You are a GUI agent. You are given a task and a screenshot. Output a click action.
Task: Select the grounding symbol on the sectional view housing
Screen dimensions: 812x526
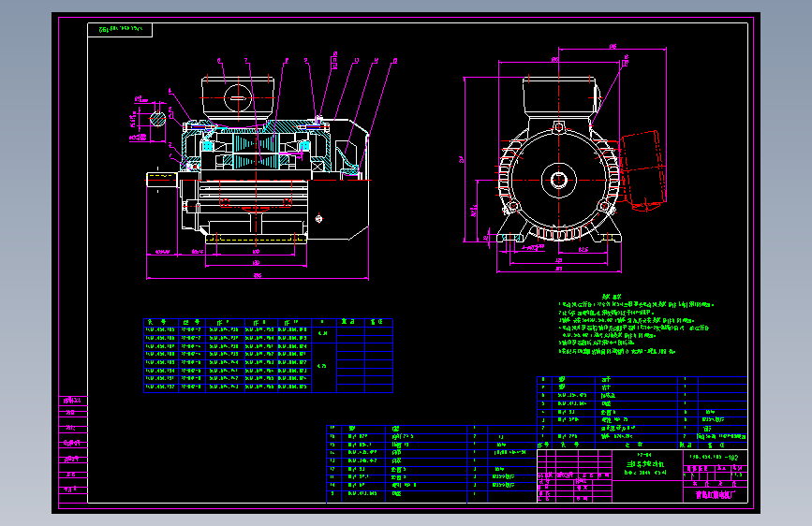pyautogui.click(x=319, y=218)
